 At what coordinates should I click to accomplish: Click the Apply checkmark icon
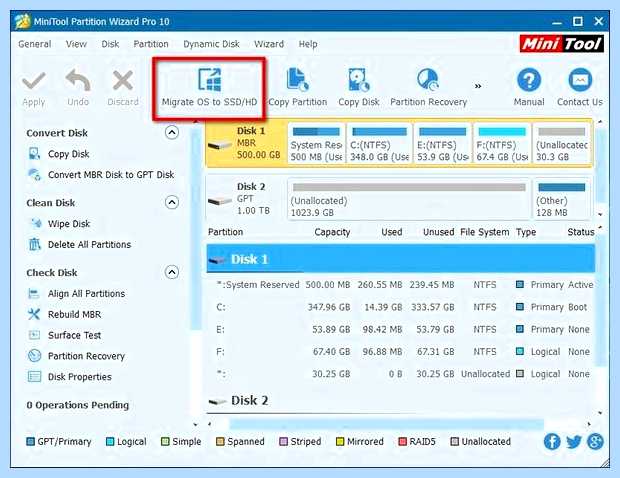click(x=34, y=81)
